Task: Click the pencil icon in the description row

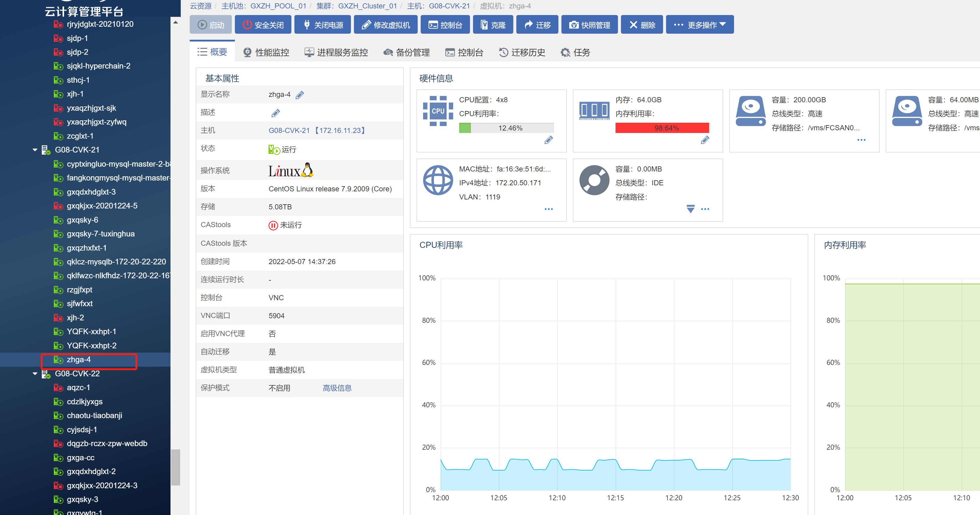Action: click(275, 113)
